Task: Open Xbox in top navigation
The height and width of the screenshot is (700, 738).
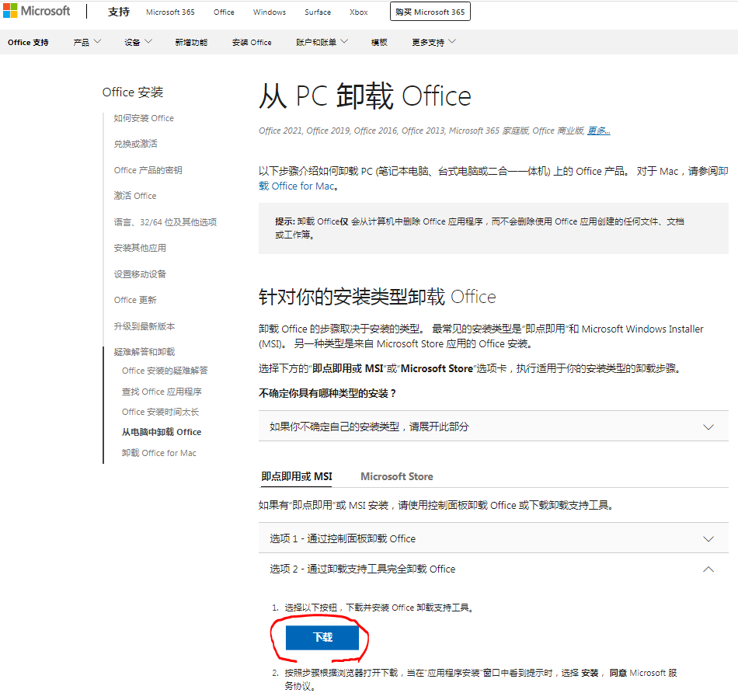Action: pos(359,12)
